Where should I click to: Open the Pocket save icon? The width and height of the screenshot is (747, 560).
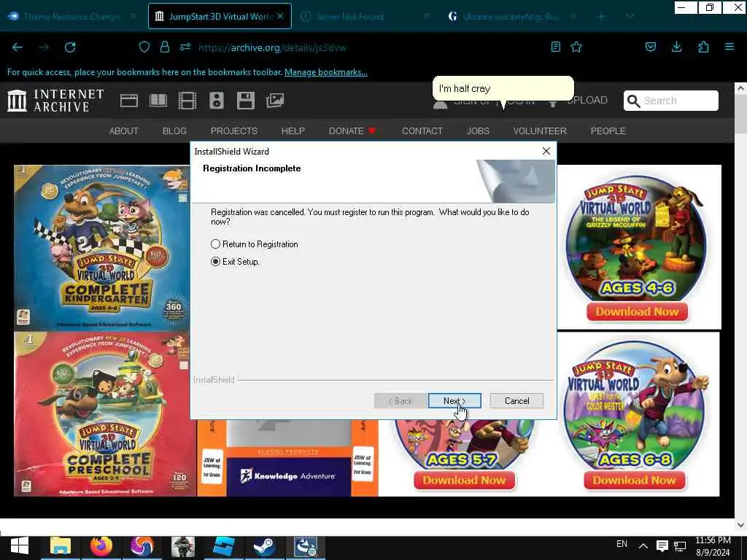coord(650,47)
